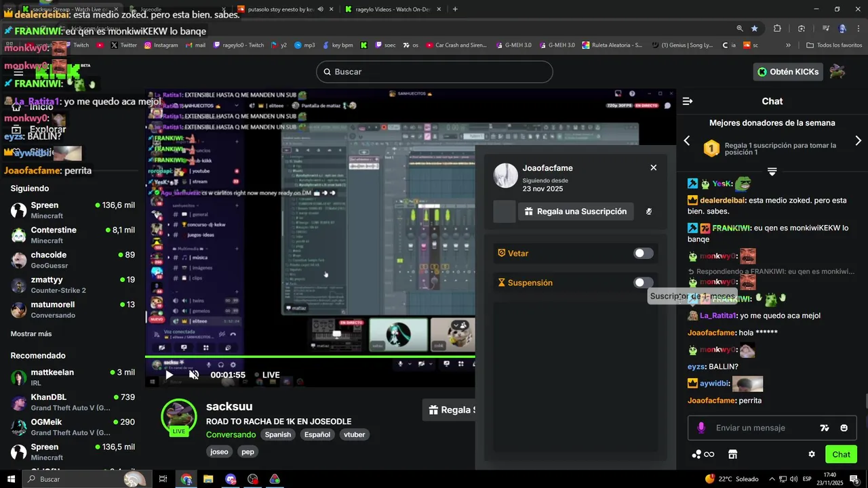
Task: Collapse chat with the arrow-lines icon
Action: click(x=688, y=101)
